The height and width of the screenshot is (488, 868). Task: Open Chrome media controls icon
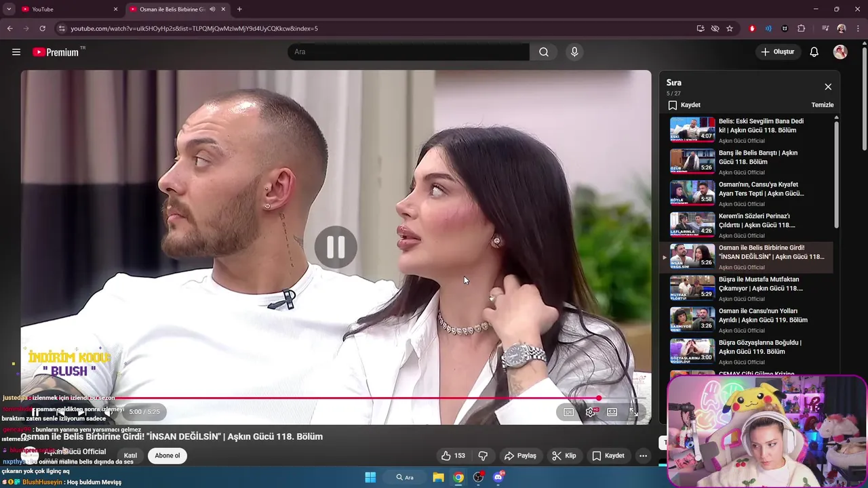pyautogui.click(x=825, y=28)
